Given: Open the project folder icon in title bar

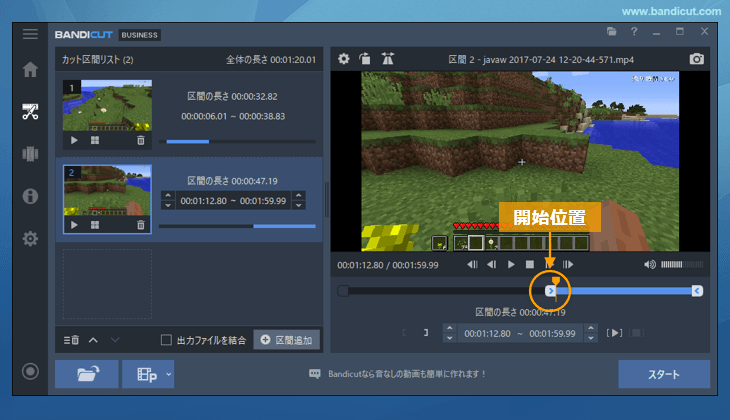Looking at the screenshot, I should pyautogui.click(x=611, y=32).
